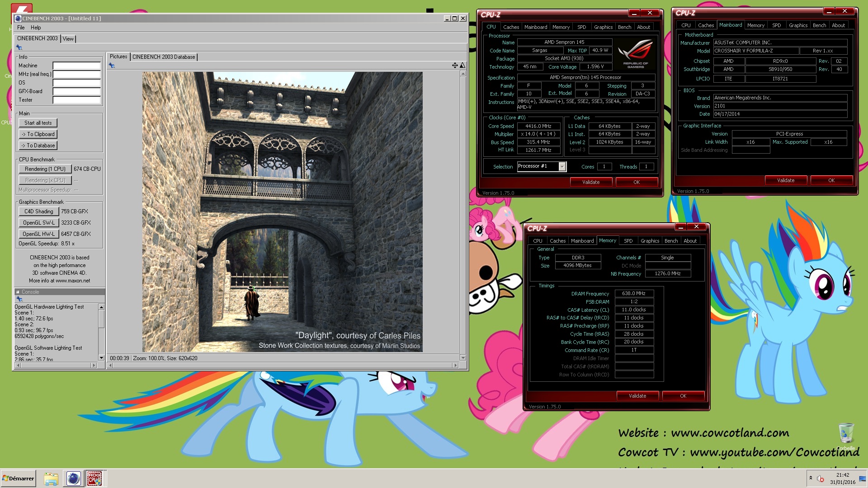Toggle the Console panel square handle

[18, 292]
